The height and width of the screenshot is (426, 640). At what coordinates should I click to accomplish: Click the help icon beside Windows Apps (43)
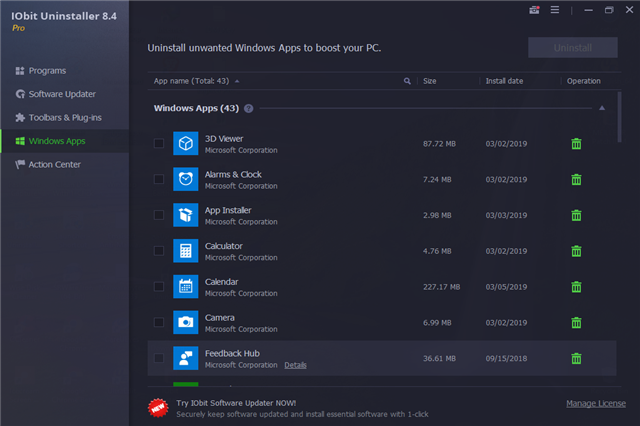point(248,108)
